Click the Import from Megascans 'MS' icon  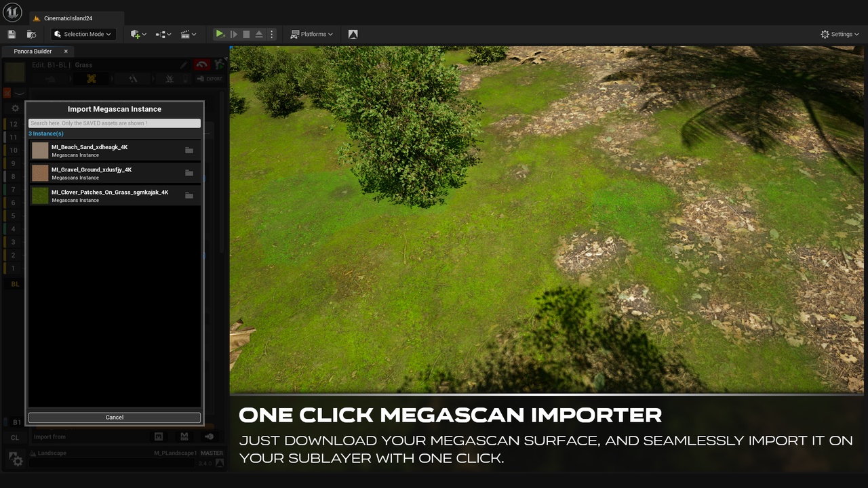(184, 436)
